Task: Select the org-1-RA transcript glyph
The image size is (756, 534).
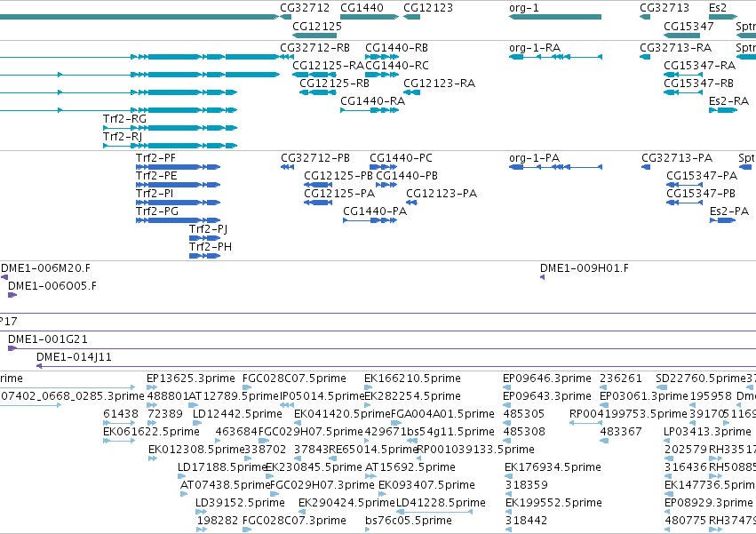Action: pos(555,57)
